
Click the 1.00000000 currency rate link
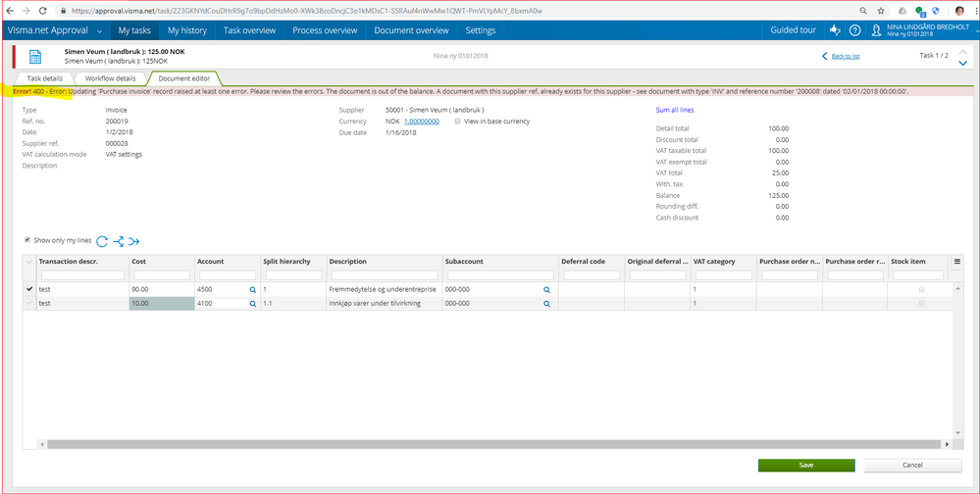421,122
